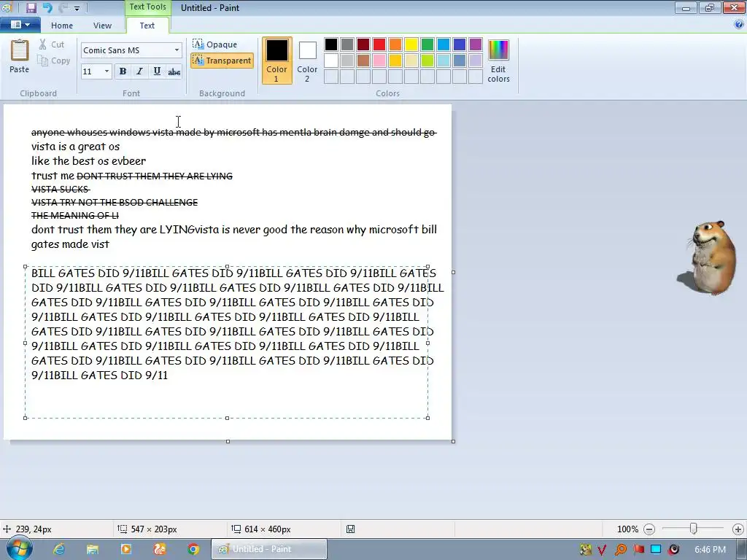Click the Cut scissors button

(x=52, y=44)
